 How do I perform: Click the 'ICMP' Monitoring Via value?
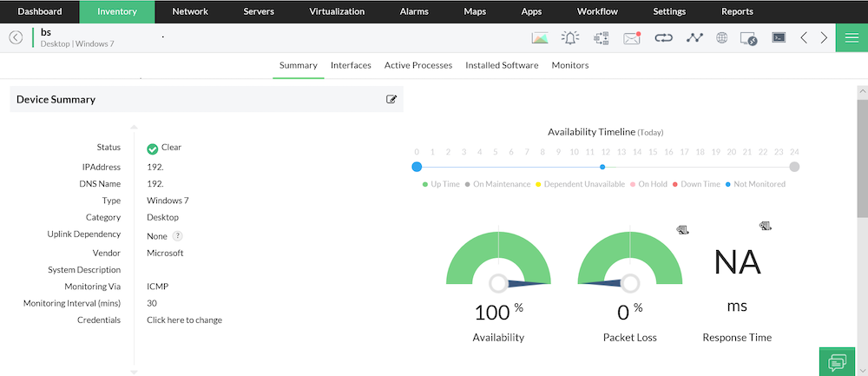tap(158, 287)
